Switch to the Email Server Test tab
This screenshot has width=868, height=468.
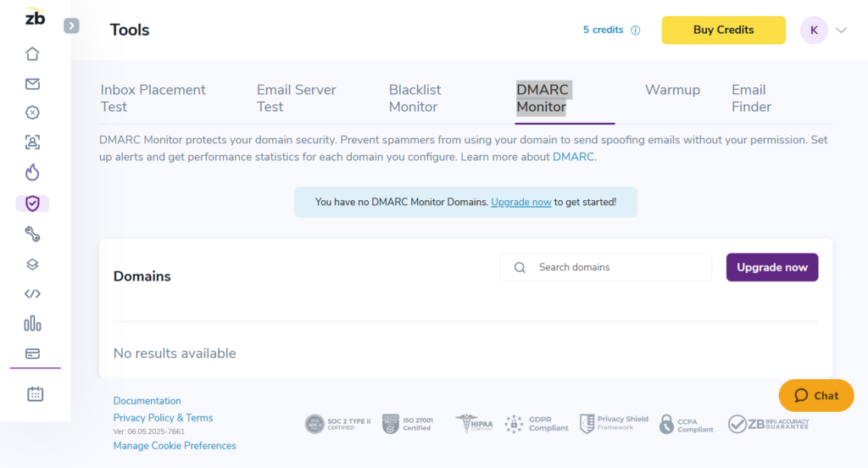pos(296,98)
